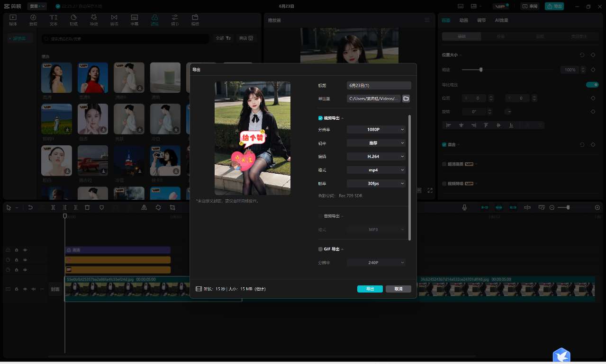Click the folder icon beside export path

tap(406, 98)
